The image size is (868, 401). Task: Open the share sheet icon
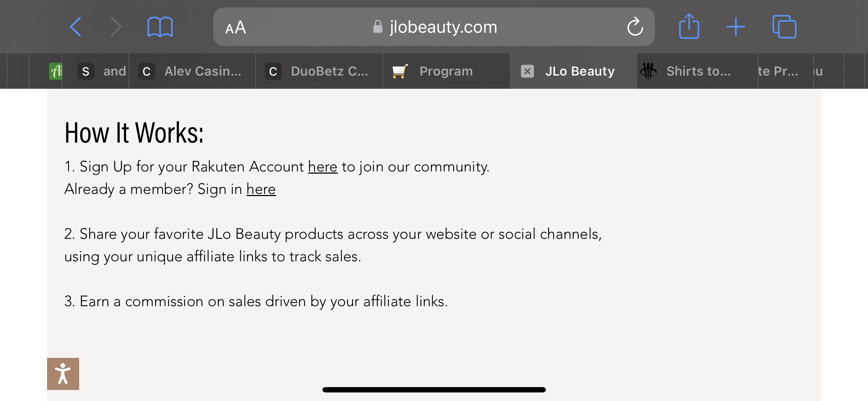tap(689, 26)
